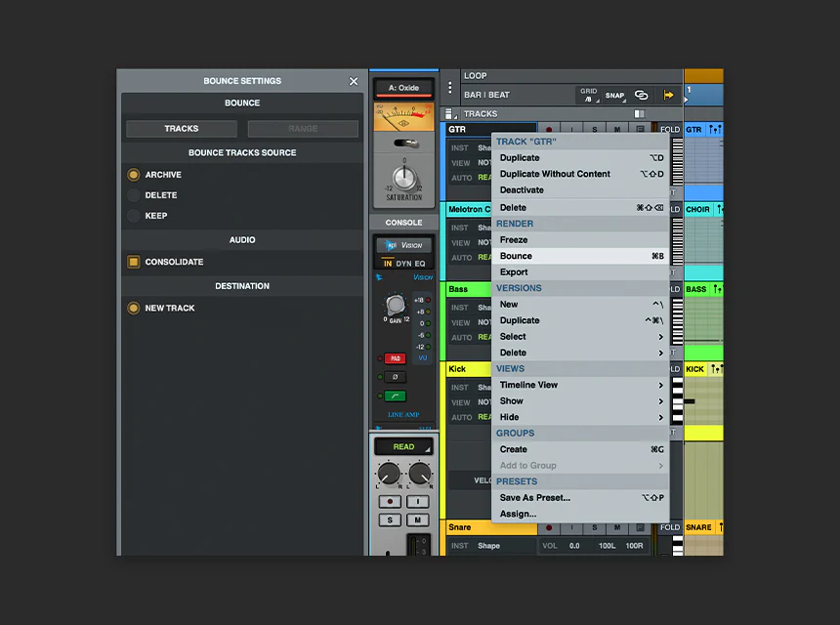Flip the Oxide tape on/off switch
The image size is (840, 625).
406,143
